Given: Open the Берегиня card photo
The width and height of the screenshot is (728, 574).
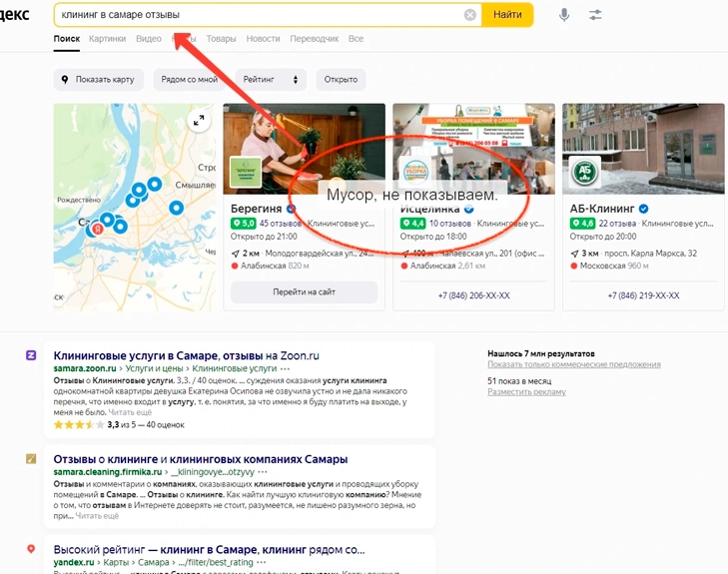Looking at the screenshot, I should point(305,149).
